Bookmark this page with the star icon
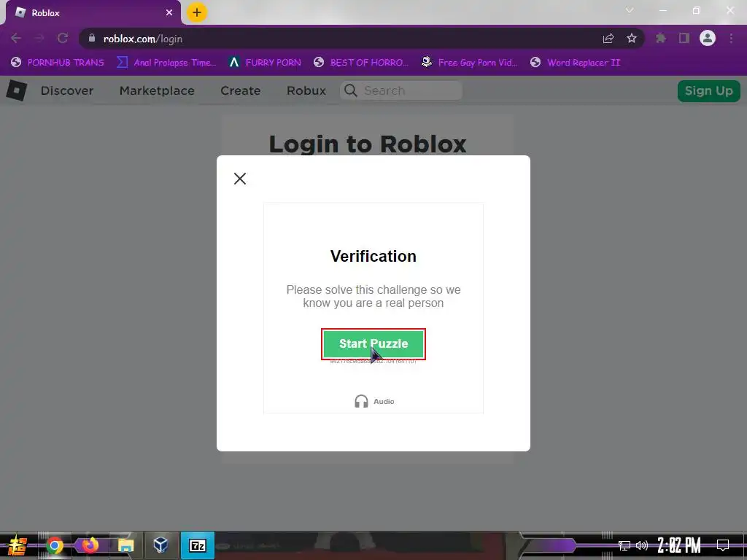Screen dimensions: 747x560 [x=632, y=38]
